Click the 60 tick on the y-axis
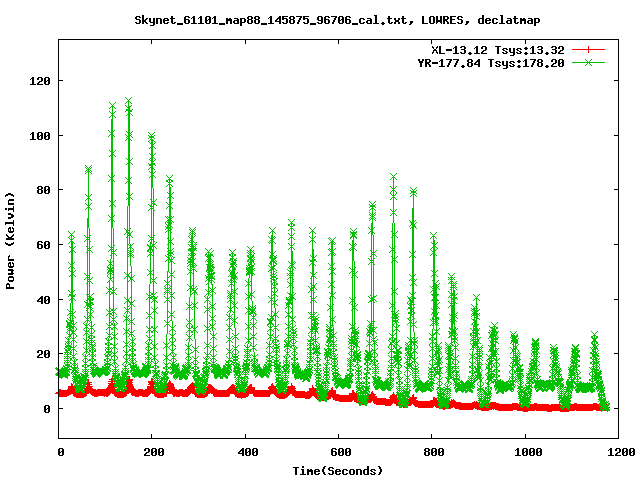The height and width of the screenshot is (480, 640). pyautogui.click(x=43, y=245)
